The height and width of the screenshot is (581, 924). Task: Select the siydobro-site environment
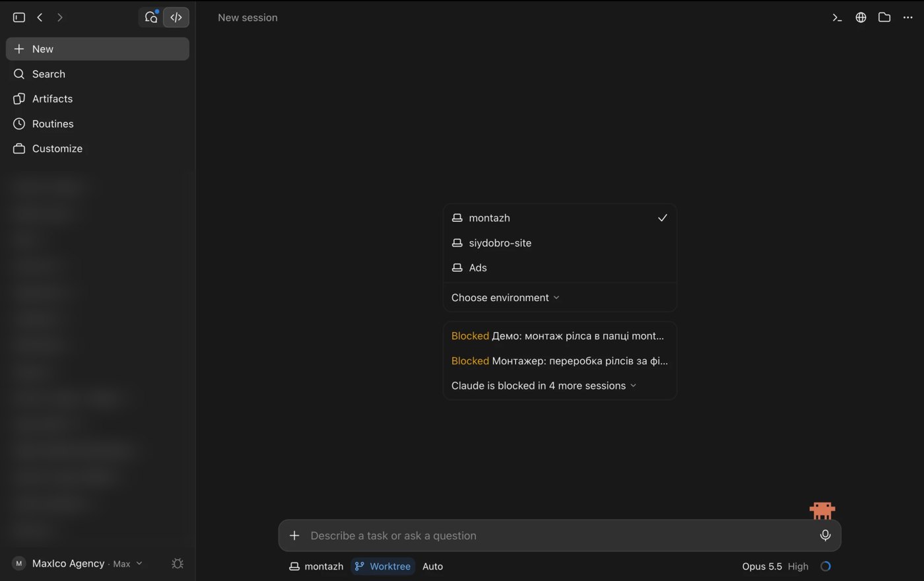coord(560,243)
